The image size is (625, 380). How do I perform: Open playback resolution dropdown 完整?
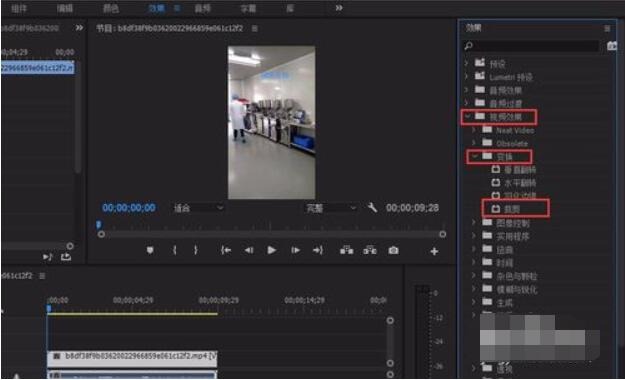[x=330, y=208]
